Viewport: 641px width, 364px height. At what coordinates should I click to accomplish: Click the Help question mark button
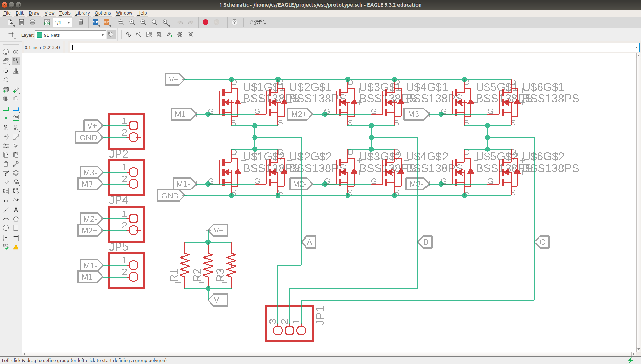[235, 22]
